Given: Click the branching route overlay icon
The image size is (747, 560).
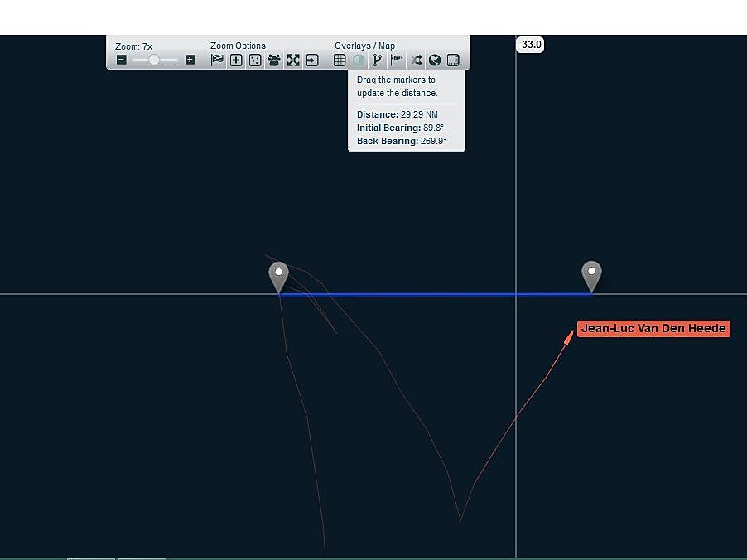Looking at the screenshot, I should click(x=378, y=60).
